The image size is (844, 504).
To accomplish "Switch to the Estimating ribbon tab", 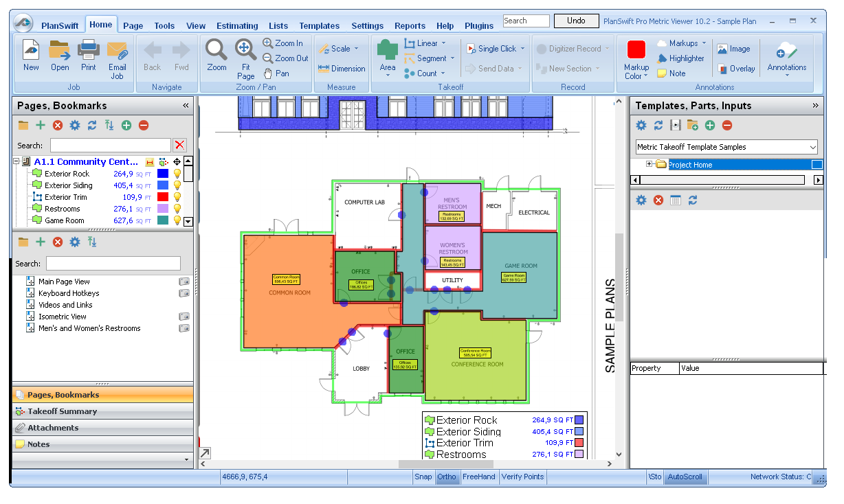I will pyautogui.click(x=237, y=26).
